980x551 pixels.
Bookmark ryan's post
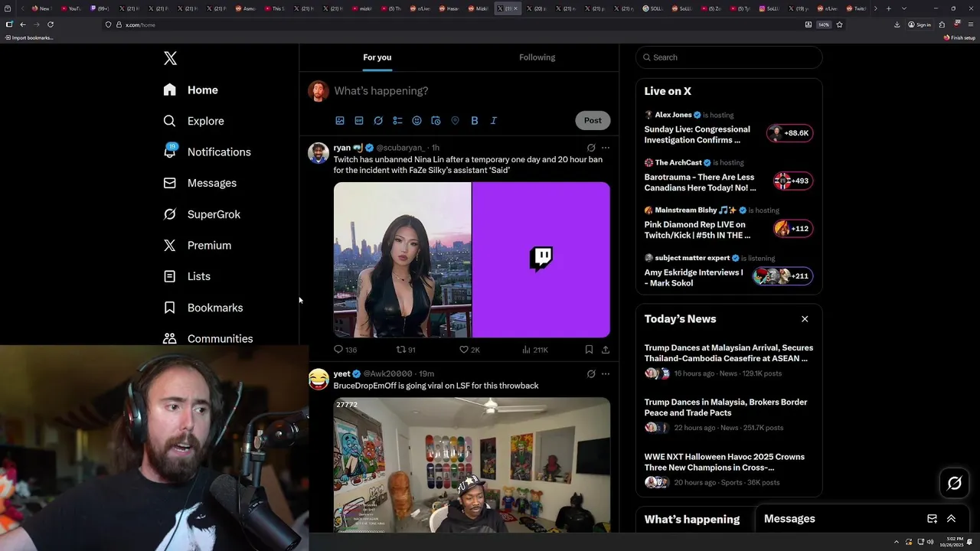click(x=589, y=350)
